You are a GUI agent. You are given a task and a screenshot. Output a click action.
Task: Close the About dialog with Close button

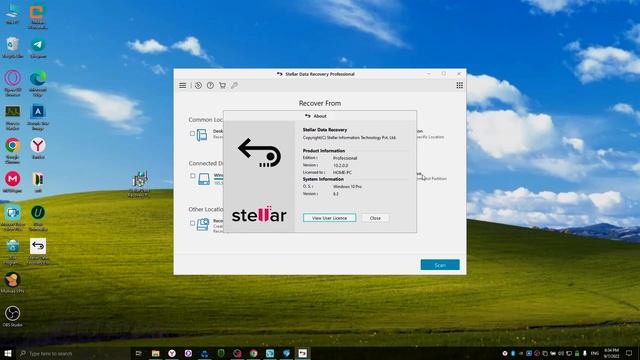click(x=375, y=218)
